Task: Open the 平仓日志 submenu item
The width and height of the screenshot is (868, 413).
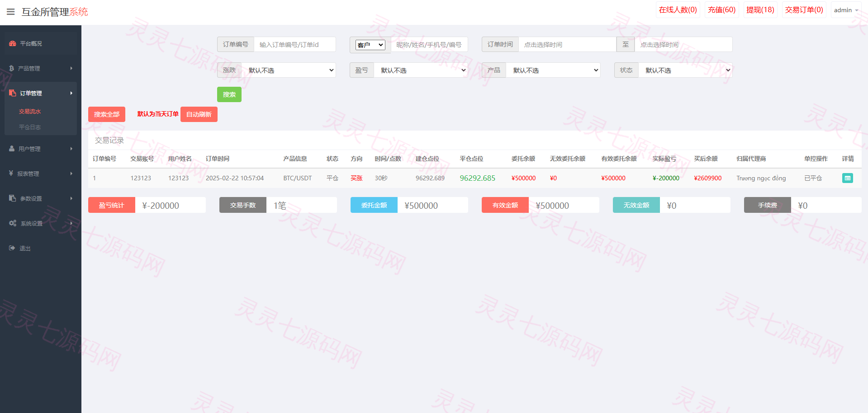Action: 30,127
